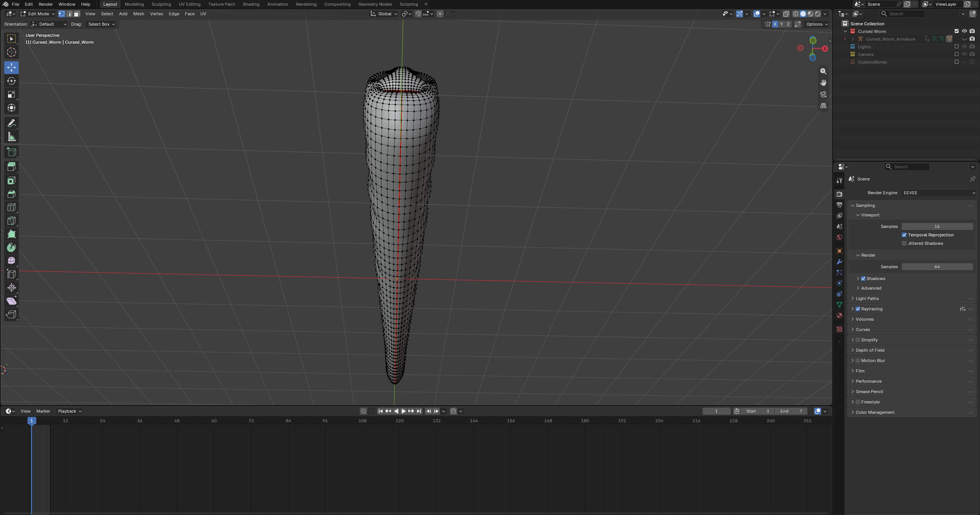This screenshot has width=980, height=515.
Task: Switch to the UV Editing workspace tab
Action: tap(189, 4)
